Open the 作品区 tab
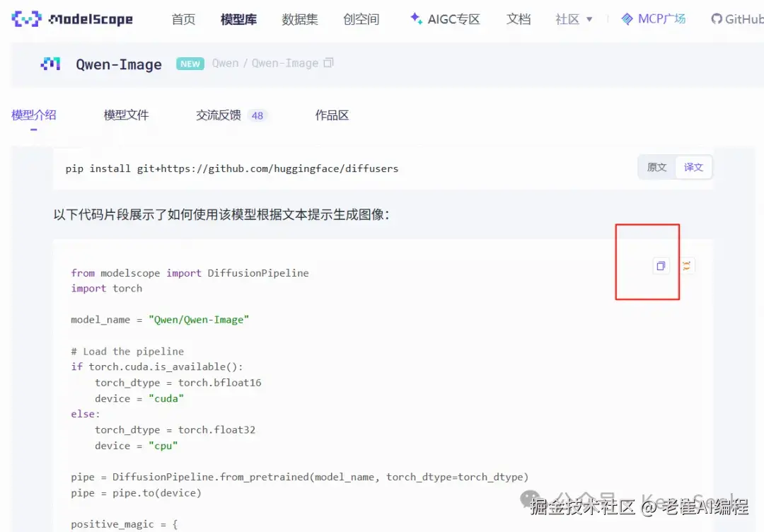The image size is (764, 532). 331,115
